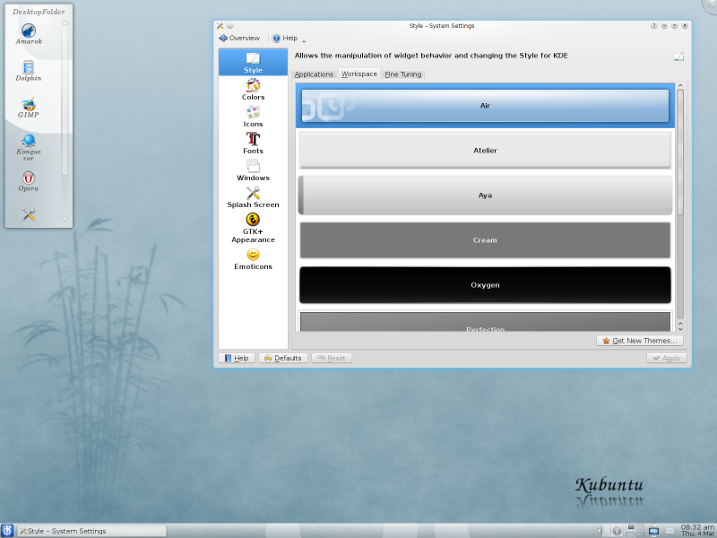Image resolution: width=717 pixels, height=538 pixels.
Task: Click the Apply button
Action: 666,358
